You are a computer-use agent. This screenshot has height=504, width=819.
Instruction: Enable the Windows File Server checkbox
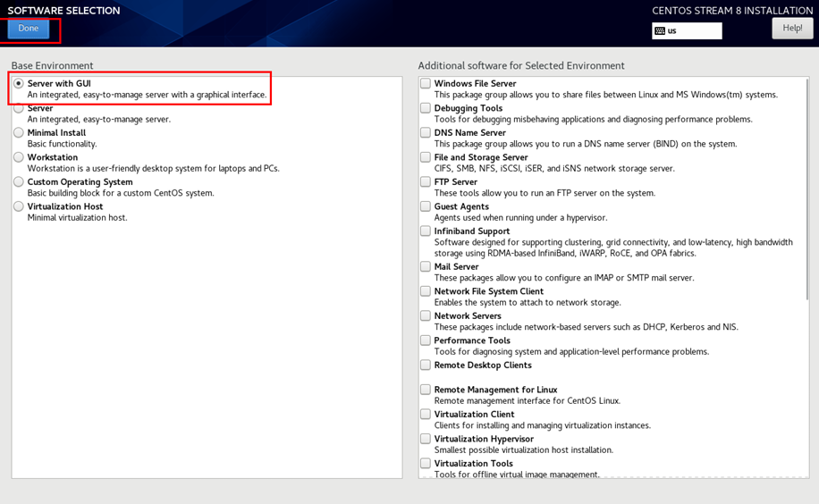point(426,83)
